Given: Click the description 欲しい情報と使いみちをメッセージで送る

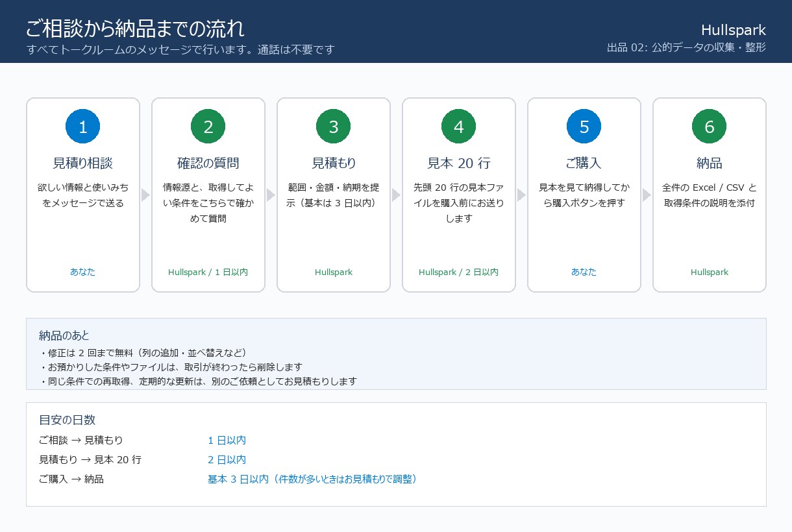Looking at the screenshot, I should 83,195.
